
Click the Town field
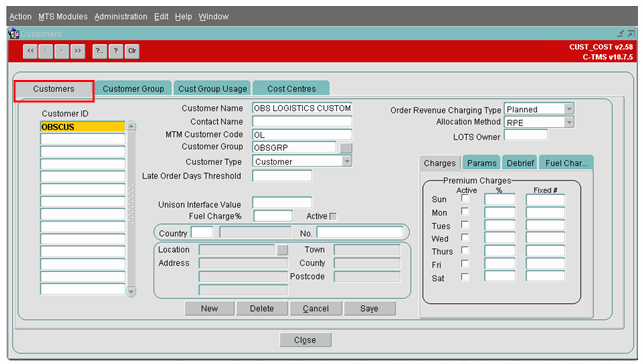click(x=367, y=250)
